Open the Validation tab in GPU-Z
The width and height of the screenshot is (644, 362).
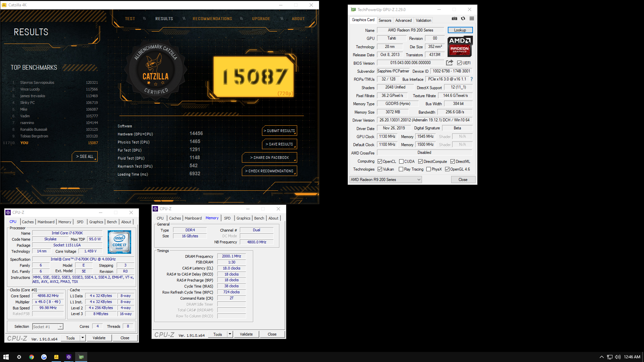point(423,20)
